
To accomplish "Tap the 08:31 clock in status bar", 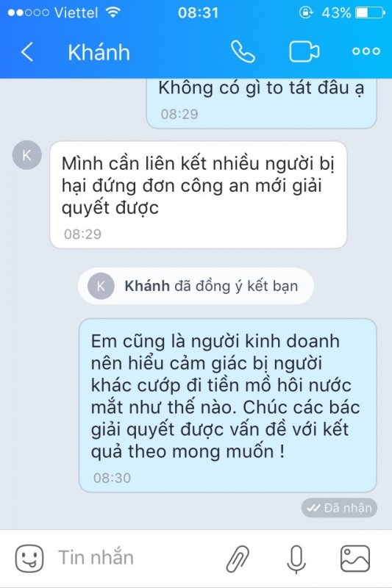I will 198,12.
